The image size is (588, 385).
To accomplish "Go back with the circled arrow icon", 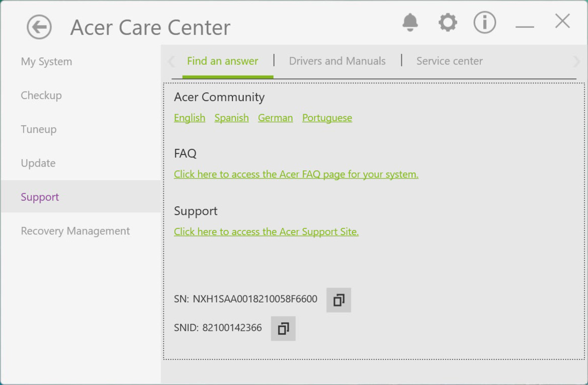I will (x=39, y=27).
